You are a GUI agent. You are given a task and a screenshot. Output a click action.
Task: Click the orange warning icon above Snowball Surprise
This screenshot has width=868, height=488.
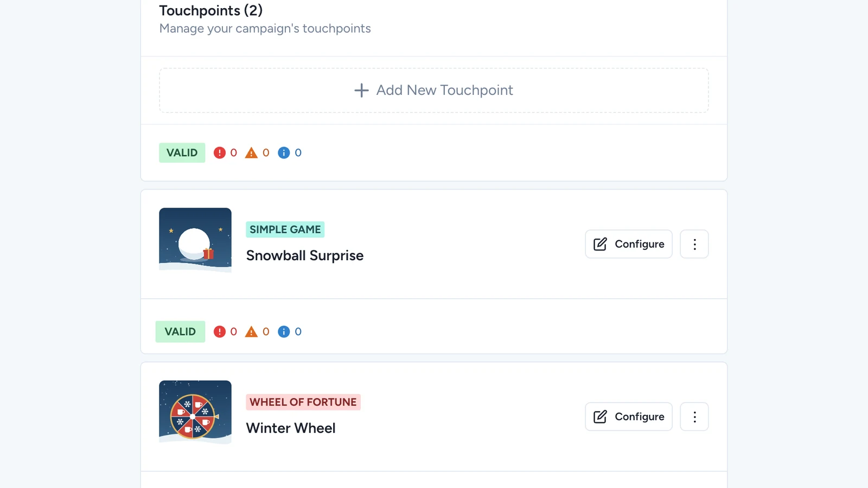[251, 153]
